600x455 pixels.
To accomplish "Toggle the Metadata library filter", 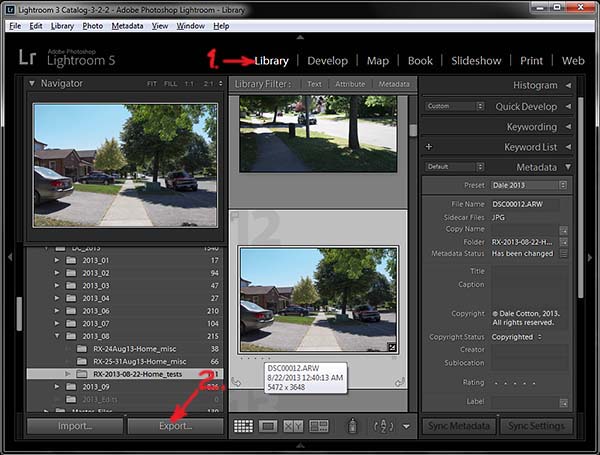I will 394,84.
